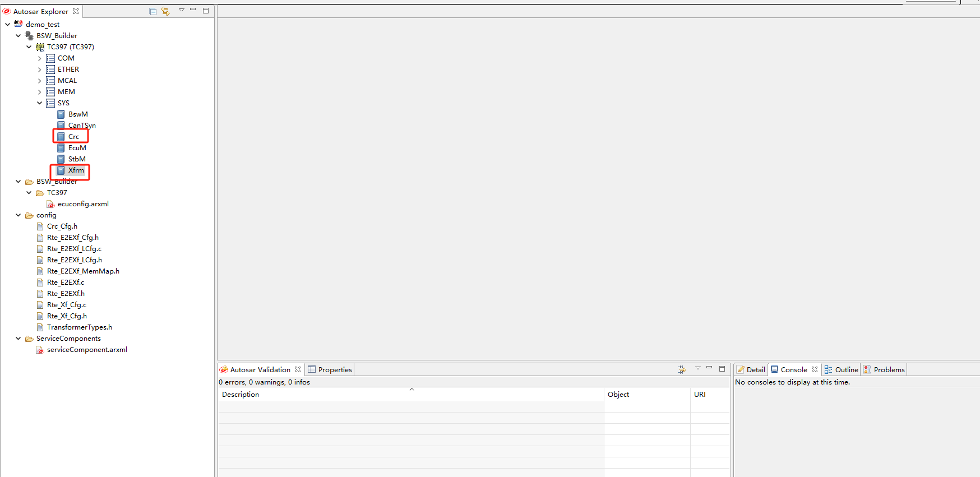980x477 pixels.
Task: Toggle Link with Editor in Autosar Explorer
Action: coord(165,11)
